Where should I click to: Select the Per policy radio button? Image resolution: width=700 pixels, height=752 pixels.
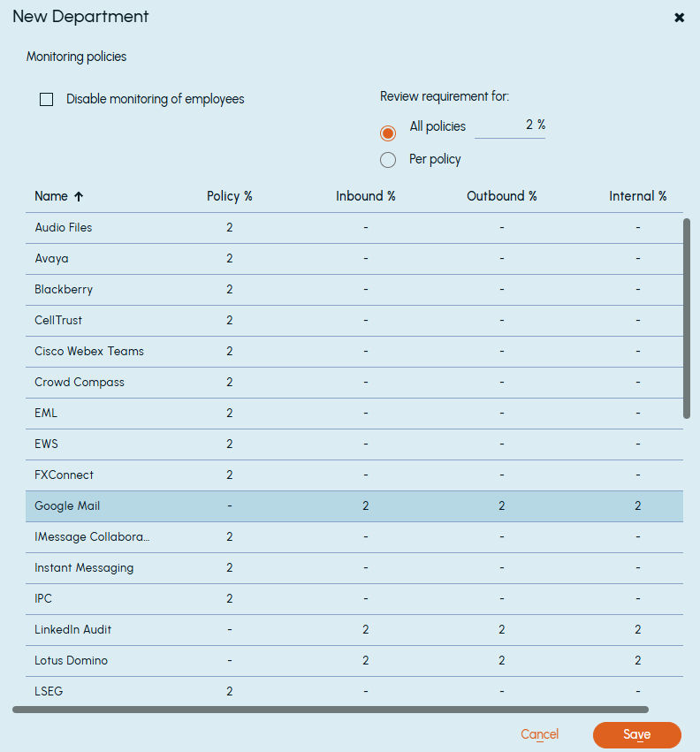click(x=388, y=160)
